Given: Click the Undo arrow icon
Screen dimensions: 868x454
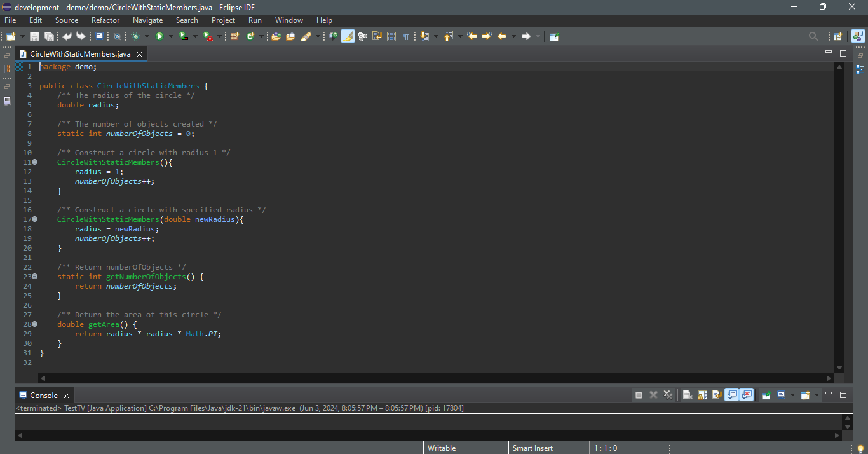Looking at the screenshot, I should click(67, 36).
